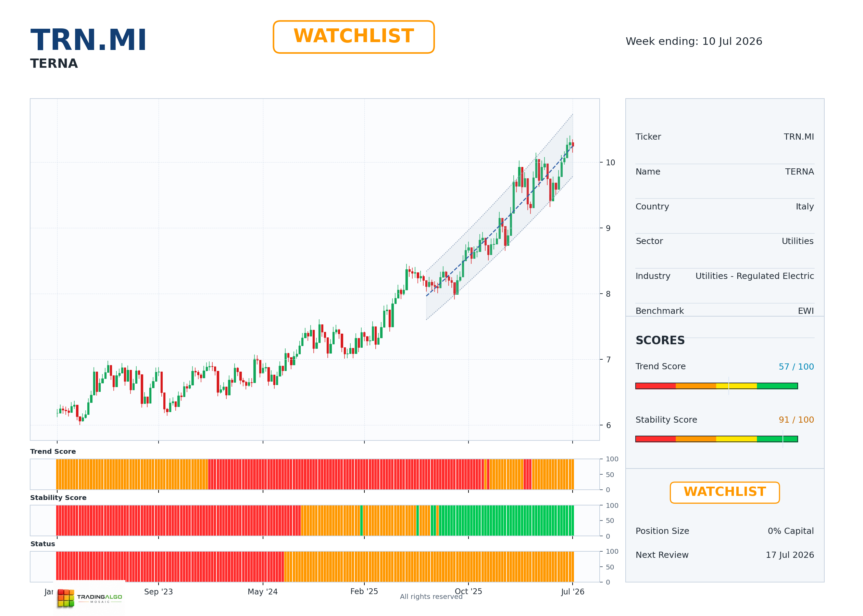Select the TERNA company name under ticker
Image resolution: width=863 pixels, height=616 pixels.
tap(54, 64)
